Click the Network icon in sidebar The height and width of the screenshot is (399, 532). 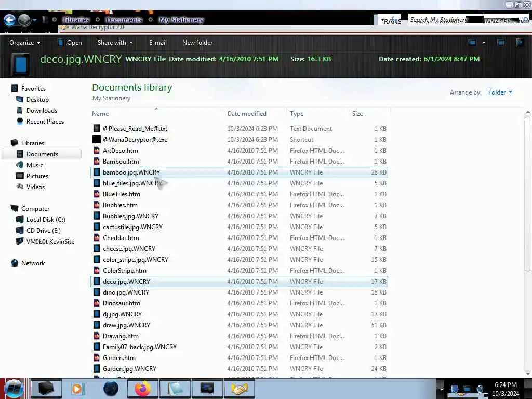point(15,263)
